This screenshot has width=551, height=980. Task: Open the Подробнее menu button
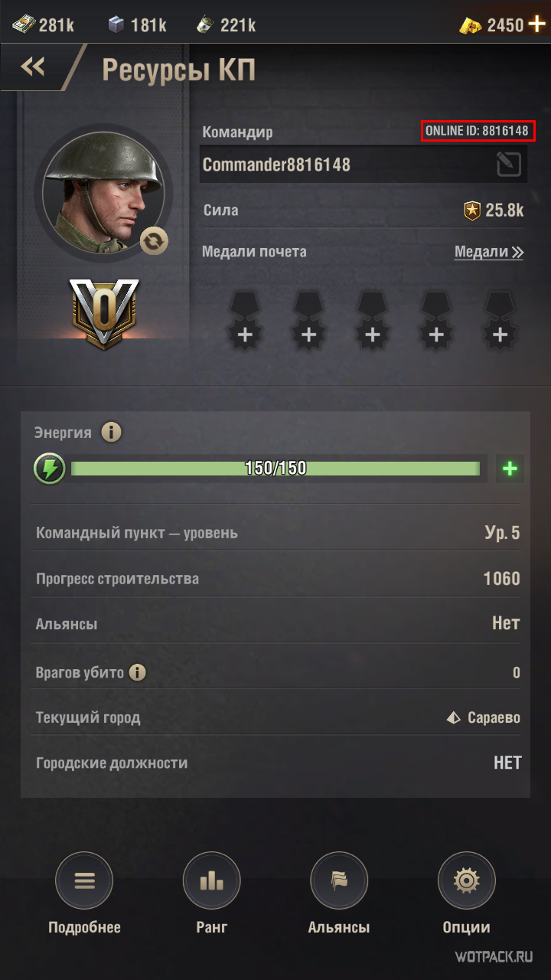(x=84, y=881)
